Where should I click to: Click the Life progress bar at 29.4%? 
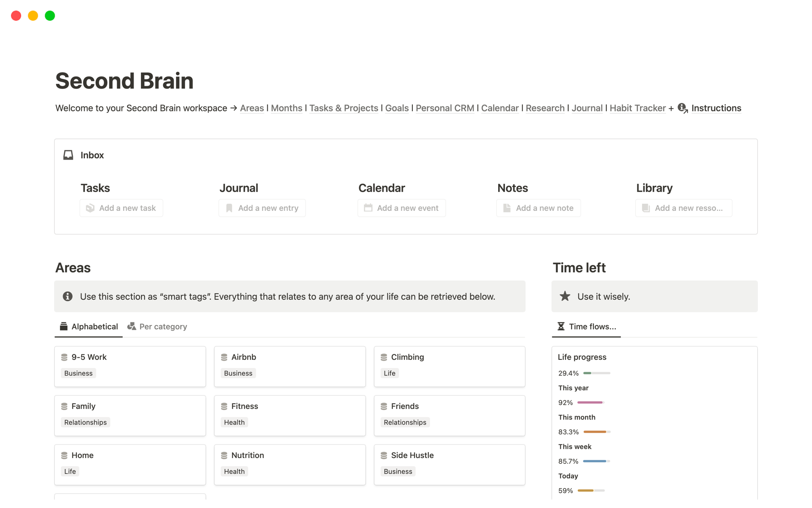point(596,373)
